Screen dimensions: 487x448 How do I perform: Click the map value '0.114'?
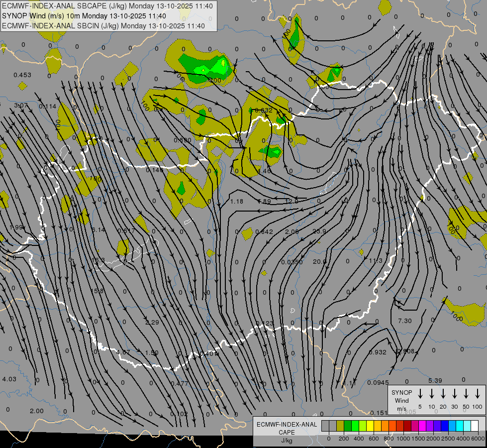(48, 107)
